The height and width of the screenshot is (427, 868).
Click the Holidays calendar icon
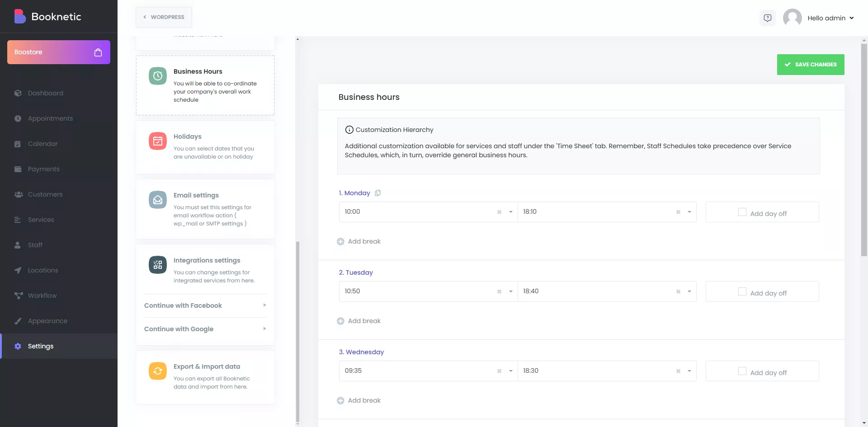(x=158, y=141)
